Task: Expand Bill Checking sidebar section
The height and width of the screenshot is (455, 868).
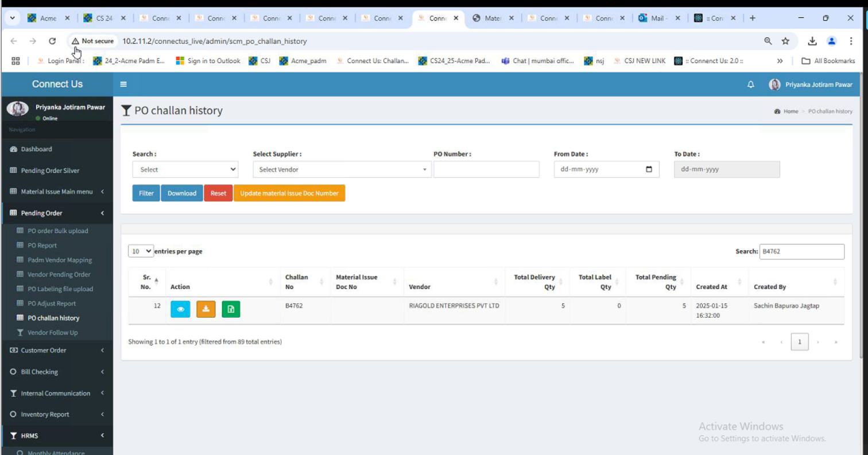Action: pos(57,372)
